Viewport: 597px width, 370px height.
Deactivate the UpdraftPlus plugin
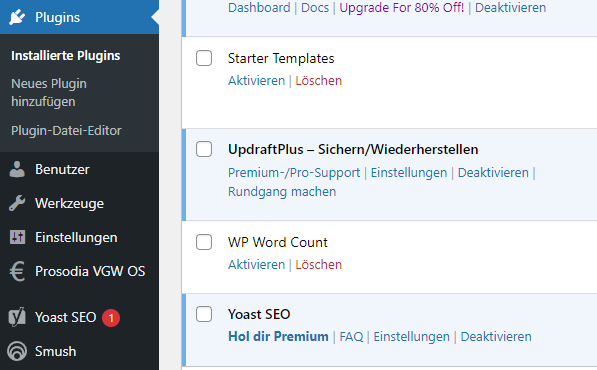coord(493,172)
